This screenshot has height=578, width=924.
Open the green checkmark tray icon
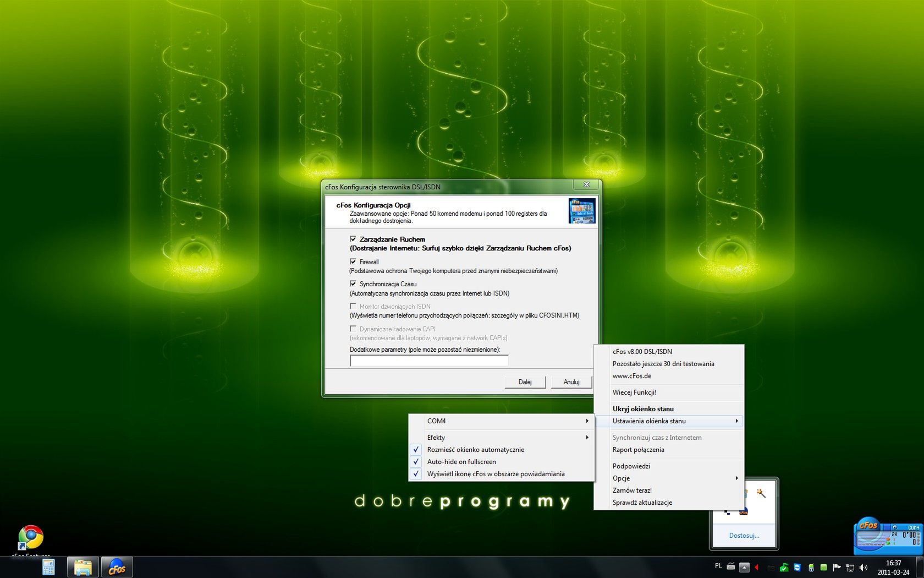point(784,567)
